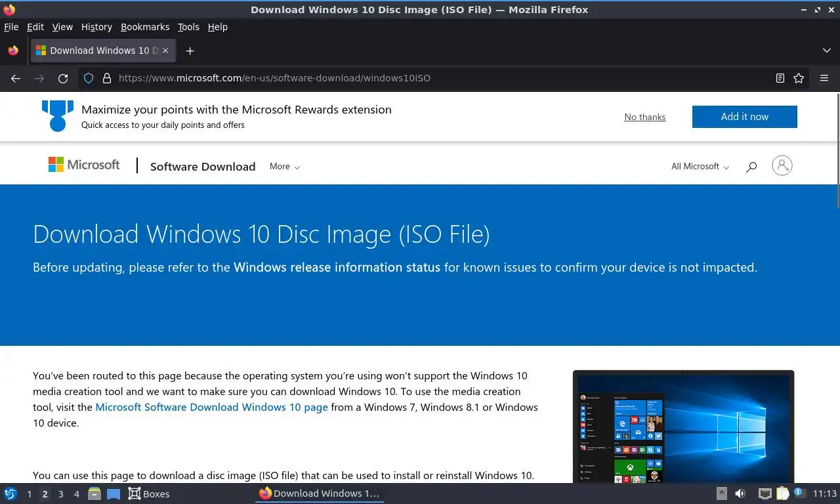Open Windows release information status link
Viewport: 840px width, 504px height.
tap(337, 267)
